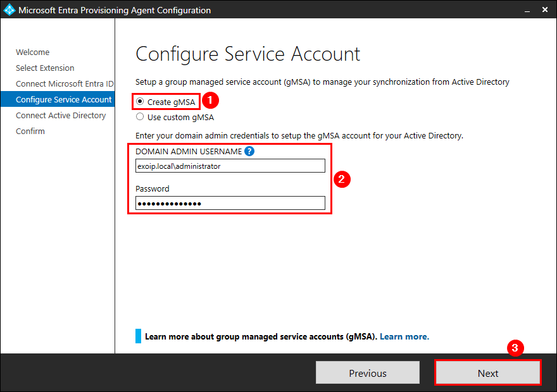Viewport: 557px width, 392px height.
Task: Select the Configure Service Account step
Action: tap(63, 100)
